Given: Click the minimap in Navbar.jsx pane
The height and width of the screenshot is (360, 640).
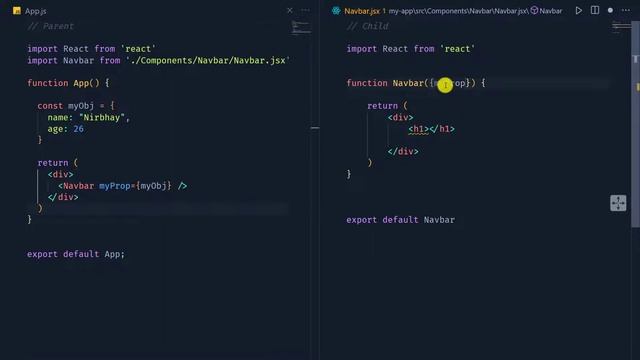Looking at the screenshot, I should 621,27.
